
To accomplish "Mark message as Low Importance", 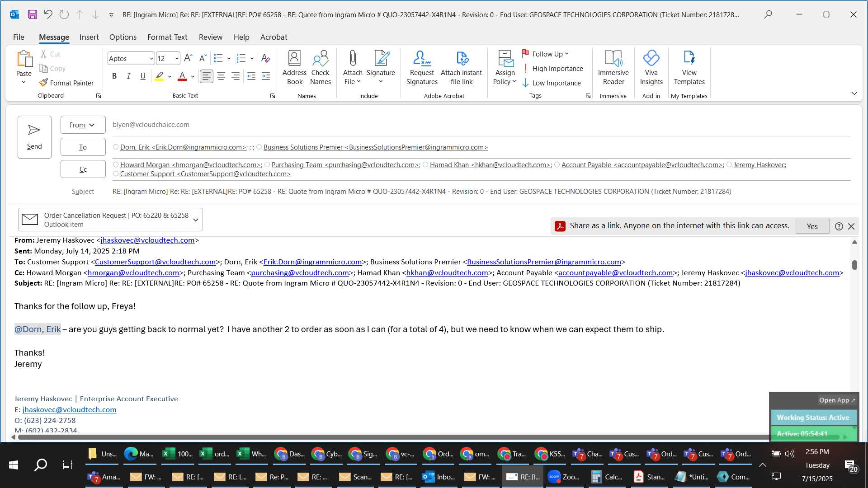I will point(552,83).
